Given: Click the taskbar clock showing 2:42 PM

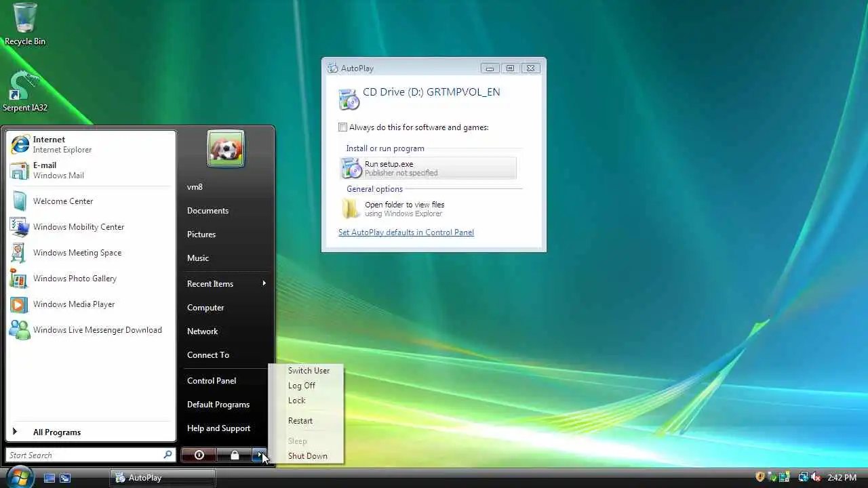Looking at the screenshot, I should coord(842,478).
